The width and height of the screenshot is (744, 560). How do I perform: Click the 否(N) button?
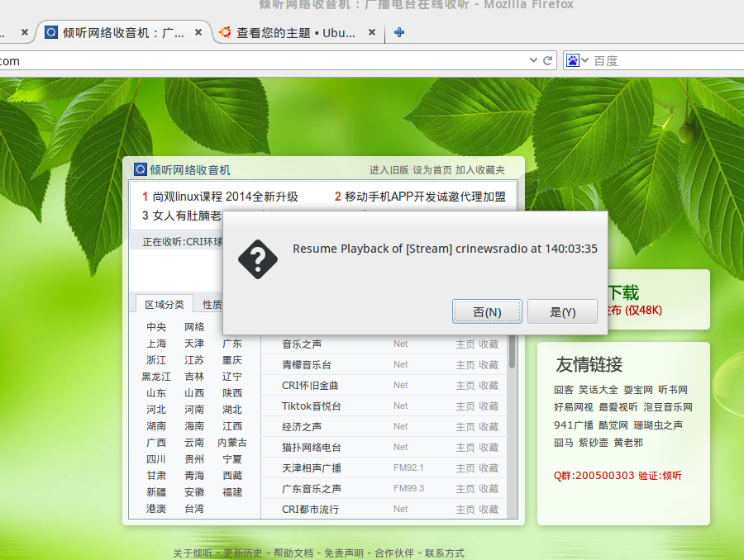[487, 311]
